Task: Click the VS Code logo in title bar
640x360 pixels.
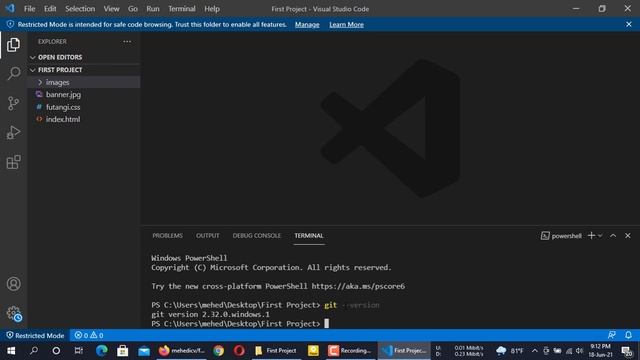Action: (10, 8)
